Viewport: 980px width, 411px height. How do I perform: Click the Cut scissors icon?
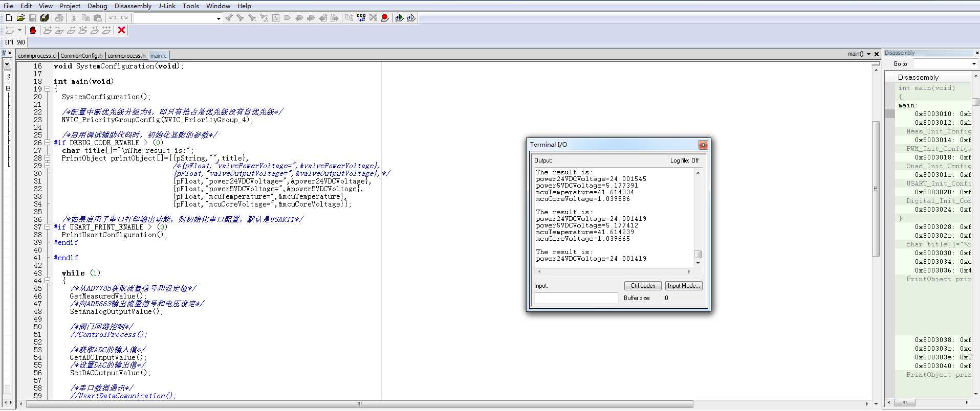point(74,18)
